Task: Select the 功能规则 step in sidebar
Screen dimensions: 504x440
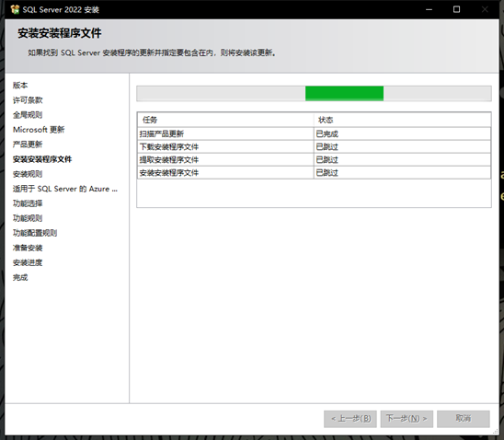Action: 28,218
